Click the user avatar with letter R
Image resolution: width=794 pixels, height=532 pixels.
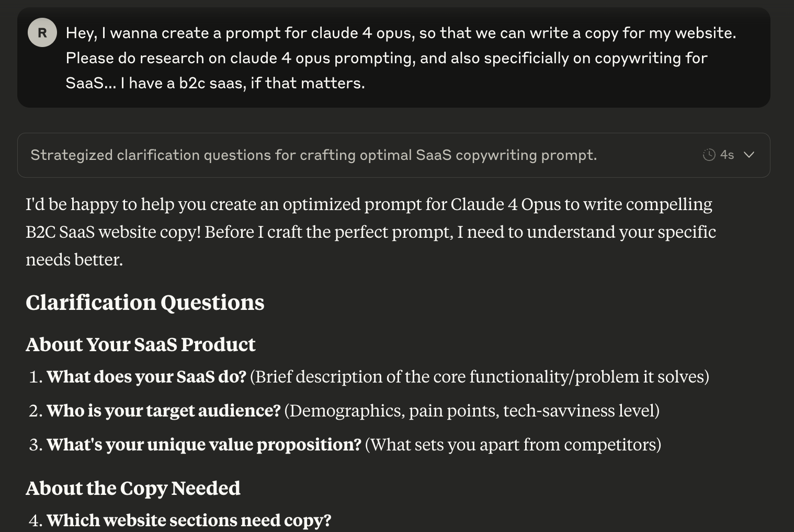pyautogui.click(x=42, y=32)
